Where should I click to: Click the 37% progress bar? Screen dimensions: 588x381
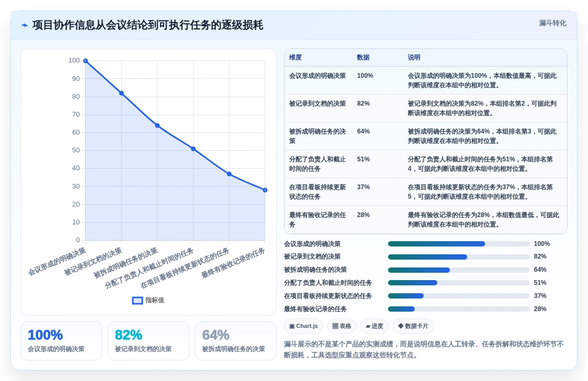pyautogui.click(x=459, y=296)
